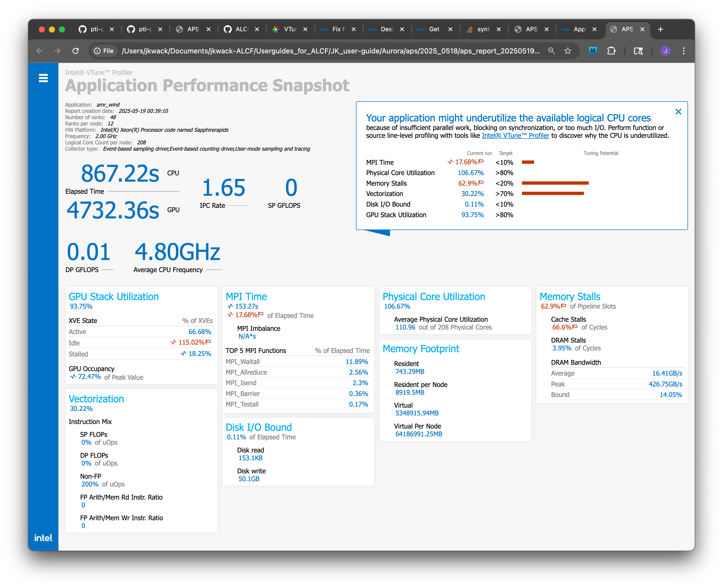Viewport: 723px width, 588px height.
Task: Click the N/A*s MPI Imbalance value
Action: point(247,336)
